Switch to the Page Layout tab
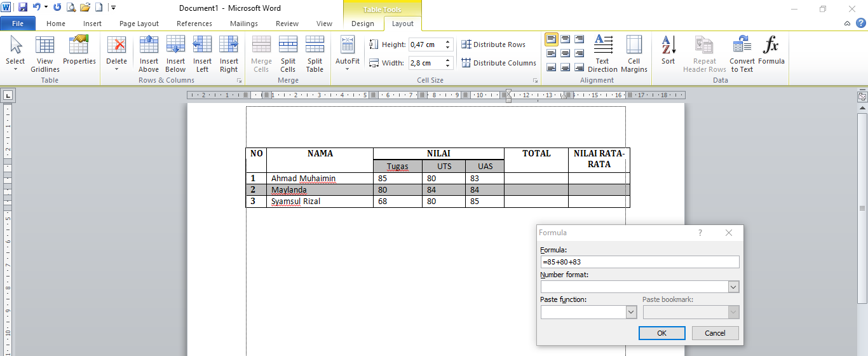Screen dimensions: 868x356 point(139,24)
